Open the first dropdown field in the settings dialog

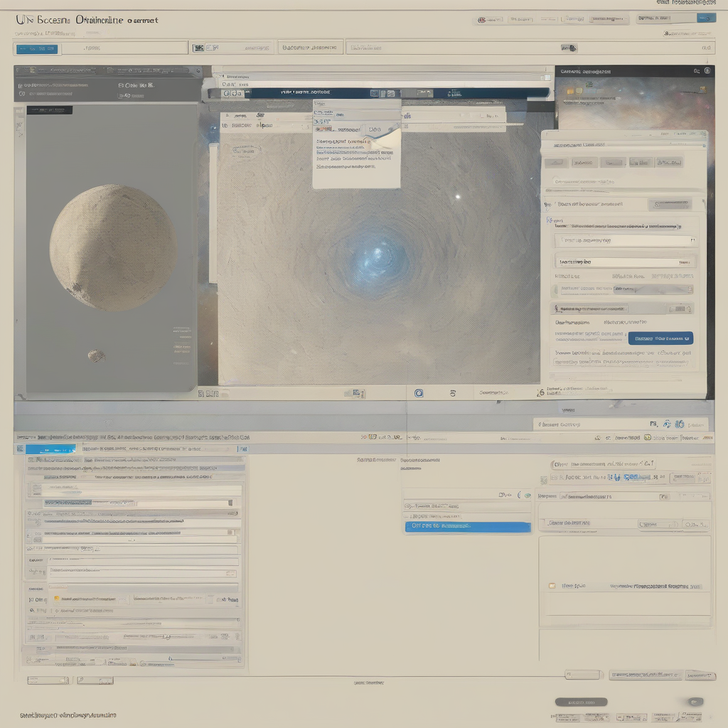(x=626, y=241)
